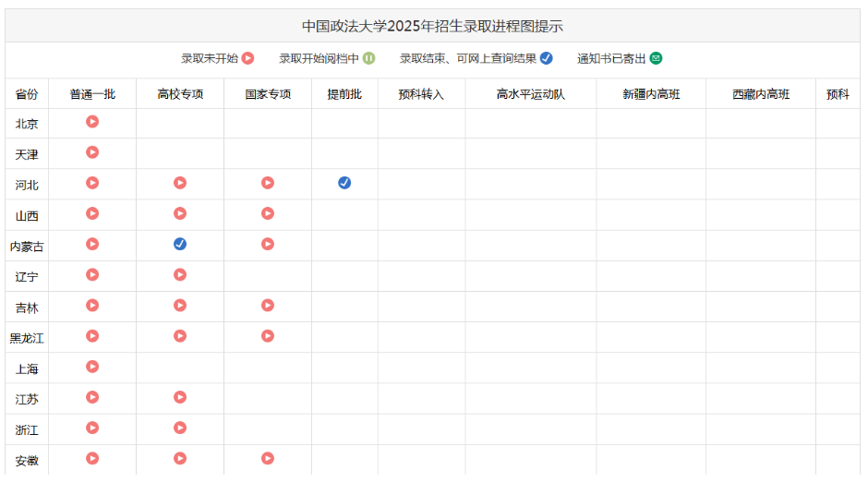The image size is (868, 495).
Task: Click the blue check legend icon 录取结束
Action: tap(547, 58)
